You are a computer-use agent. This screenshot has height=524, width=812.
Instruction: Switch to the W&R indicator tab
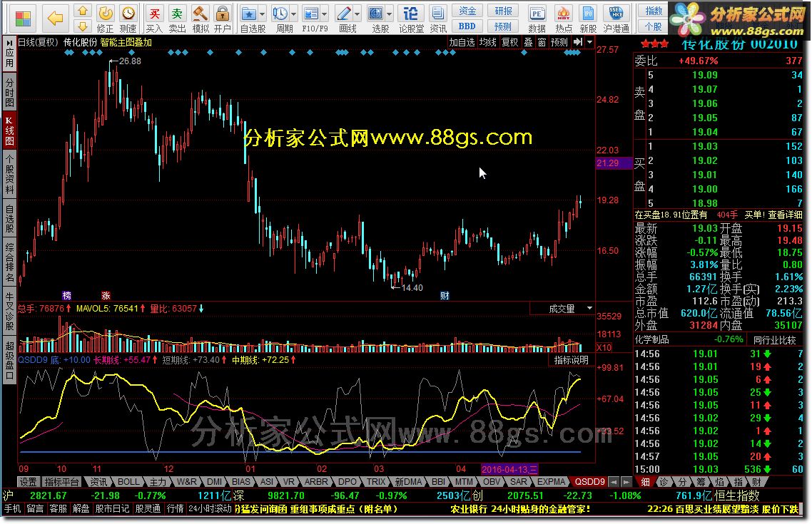(186, 482)
